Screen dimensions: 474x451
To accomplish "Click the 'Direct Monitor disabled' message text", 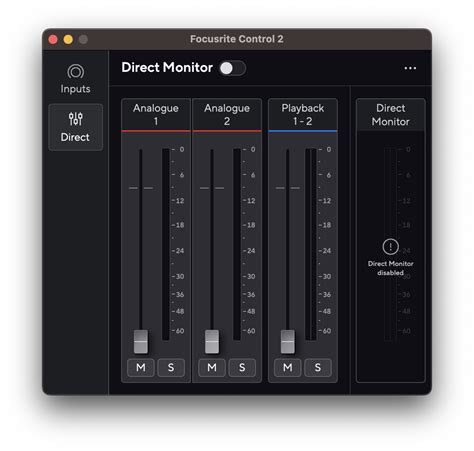I will [390, 268].
